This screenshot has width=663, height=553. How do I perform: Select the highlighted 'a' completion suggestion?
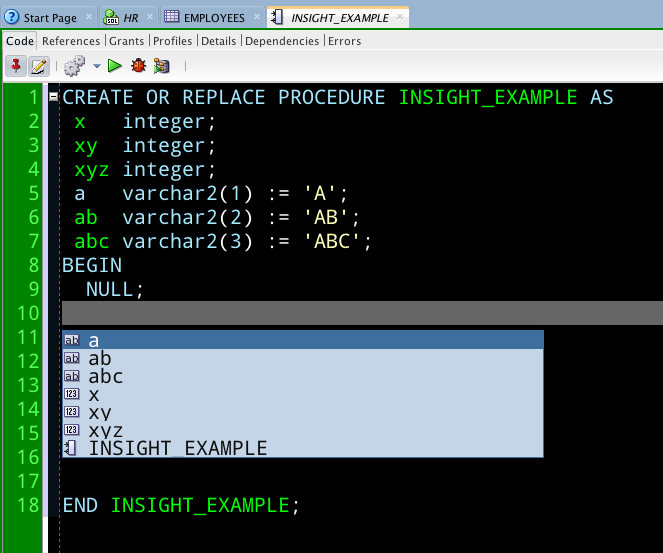[94, 340]
